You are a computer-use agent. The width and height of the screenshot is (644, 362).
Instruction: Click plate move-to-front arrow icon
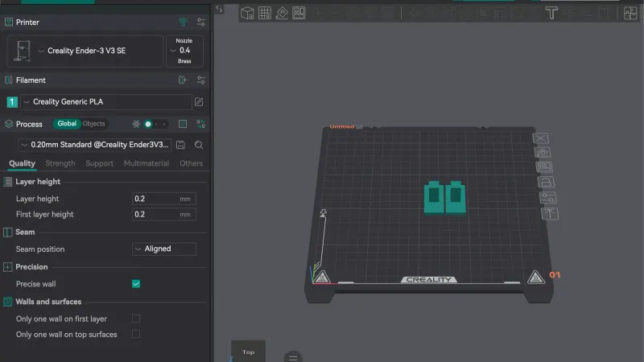pyautogui.click(x=550, y=213)
